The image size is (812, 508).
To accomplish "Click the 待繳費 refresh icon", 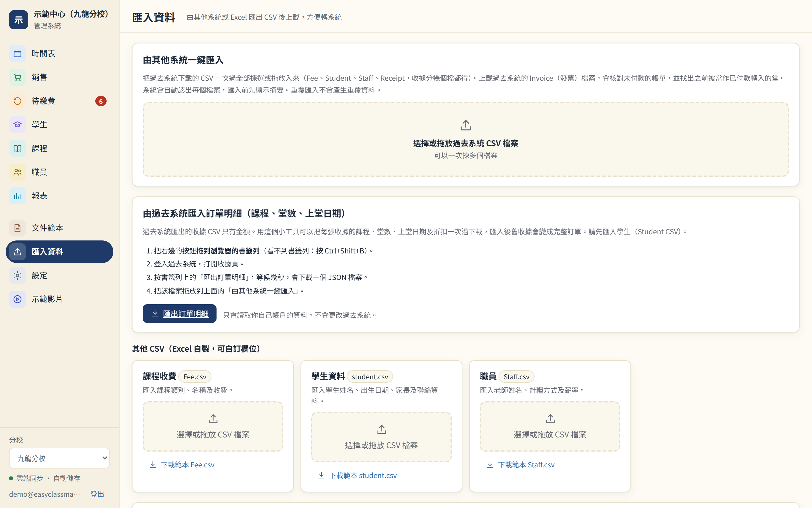I will tap(17, 101).
